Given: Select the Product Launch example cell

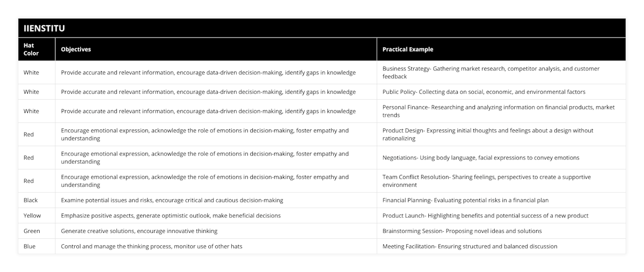Looking at the screenshot, I should pyautogui.click(x=485, y=216).
